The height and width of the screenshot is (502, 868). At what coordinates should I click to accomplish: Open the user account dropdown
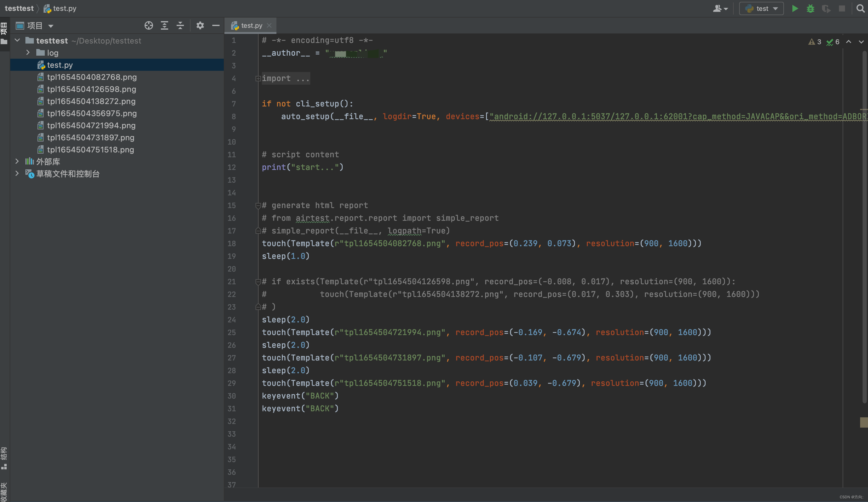pyautogui.click(x=720, y=8)
